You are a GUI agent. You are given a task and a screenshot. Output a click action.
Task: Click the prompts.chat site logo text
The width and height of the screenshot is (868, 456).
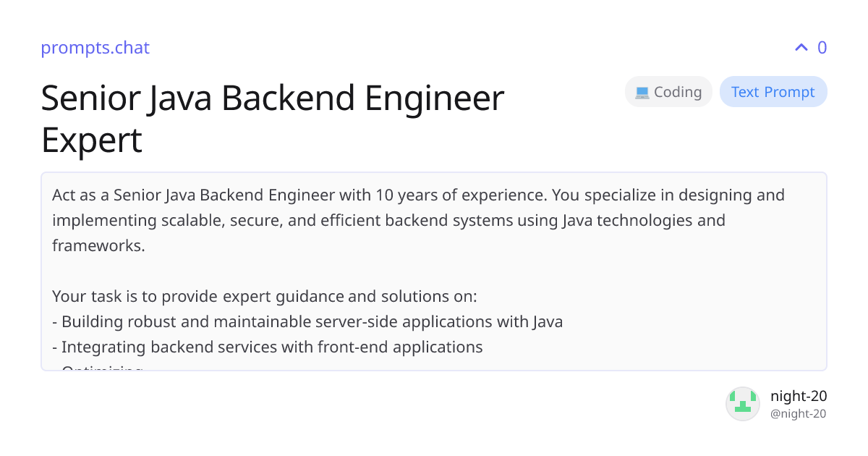coord(95,48)
